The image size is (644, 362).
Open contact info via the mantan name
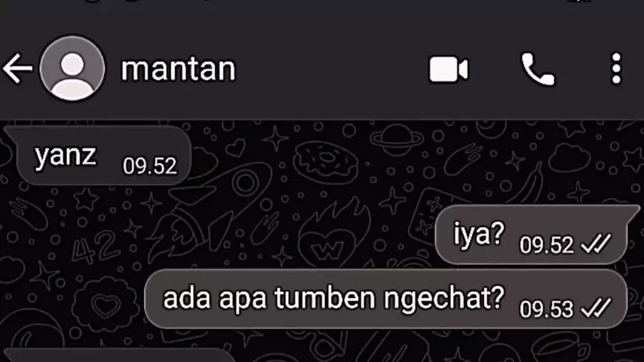(178, 69)
